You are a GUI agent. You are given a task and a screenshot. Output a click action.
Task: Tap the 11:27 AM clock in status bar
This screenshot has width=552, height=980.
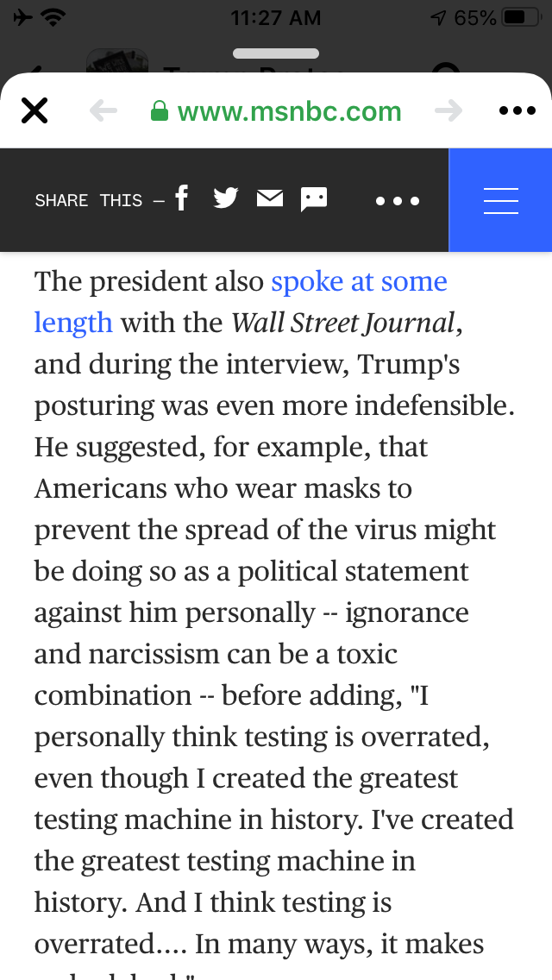(x=276, y=17)
